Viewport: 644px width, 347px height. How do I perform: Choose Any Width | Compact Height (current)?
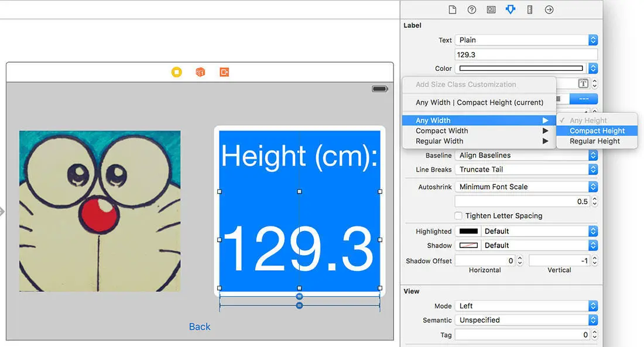[x=479, y=102]
